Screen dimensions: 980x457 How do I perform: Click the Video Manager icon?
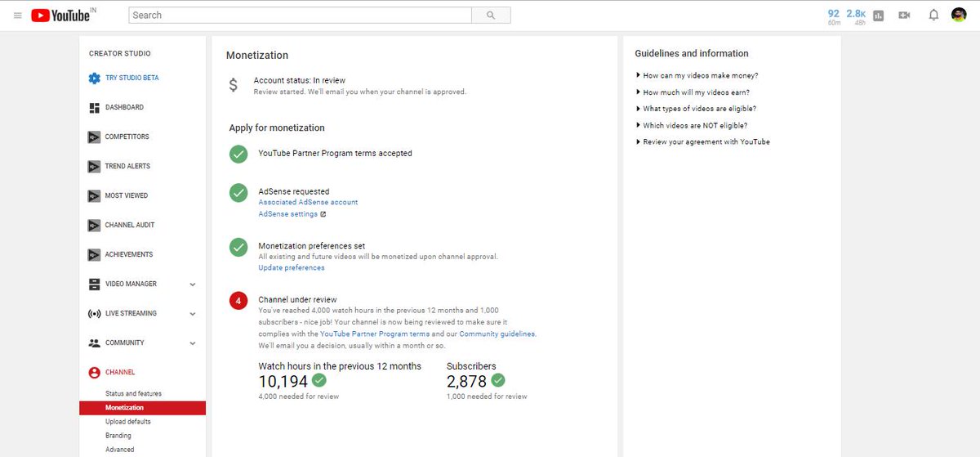95,285
